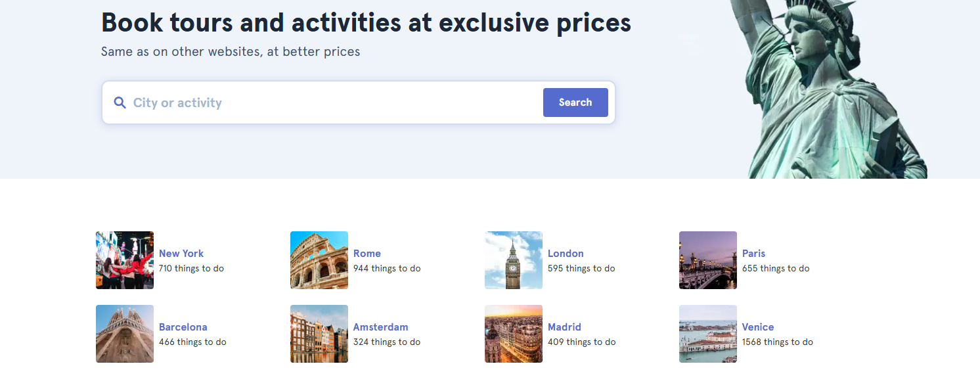Open the London destination link
Viewport: 980px width, 389px height.
566,254
